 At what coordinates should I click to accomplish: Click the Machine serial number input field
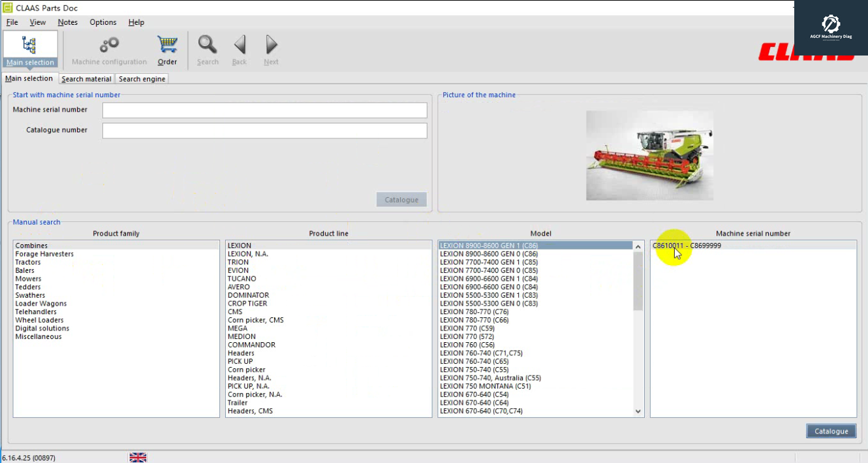pos(264,110)
